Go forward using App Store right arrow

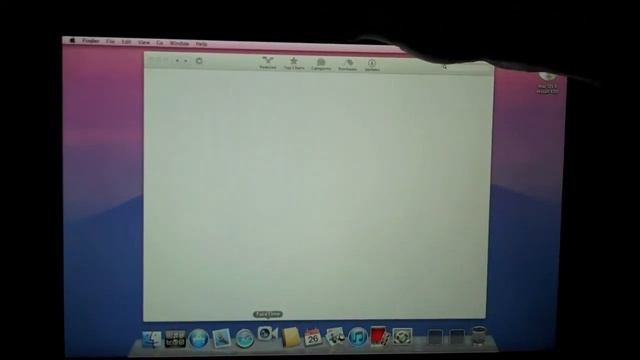(x=186, y=61)
